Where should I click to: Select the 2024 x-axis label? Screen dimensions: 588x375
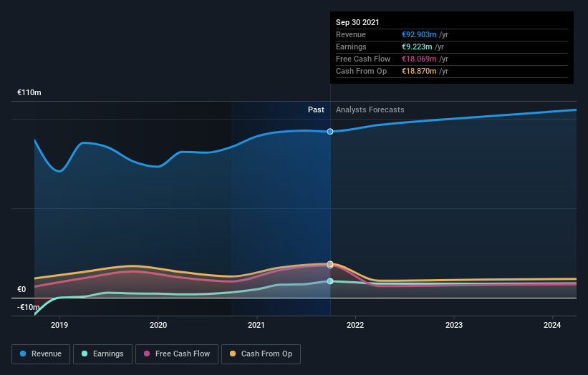(x=552, y=325)
